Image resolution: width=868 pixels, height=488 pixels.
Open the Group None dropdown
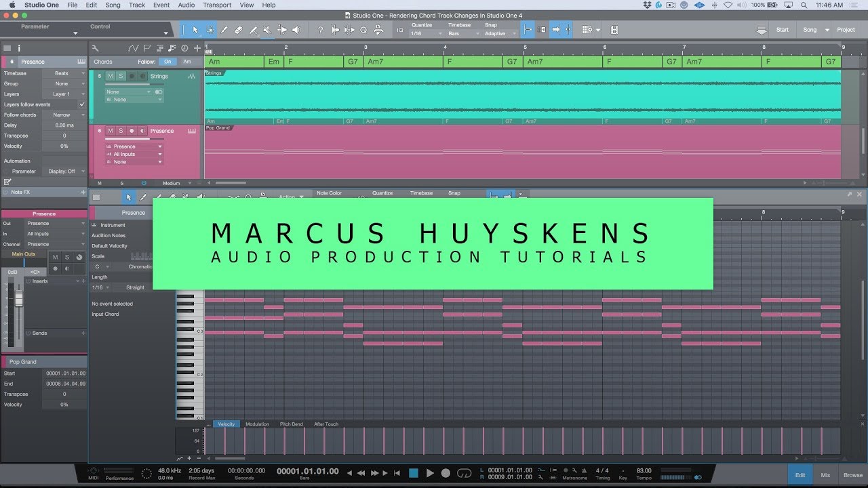pos(63,83)
